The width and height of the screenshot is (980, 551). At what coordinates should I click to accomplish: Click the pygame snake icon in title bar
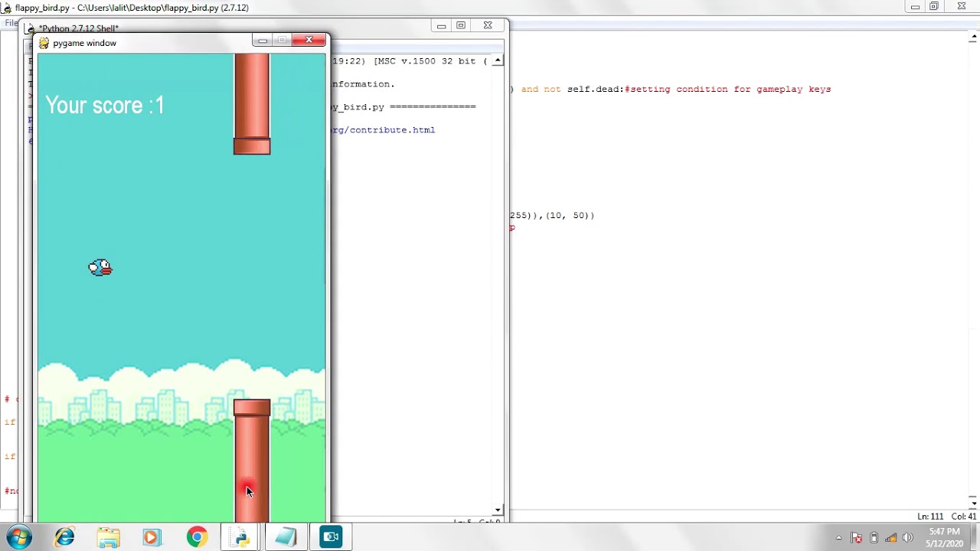44,43
